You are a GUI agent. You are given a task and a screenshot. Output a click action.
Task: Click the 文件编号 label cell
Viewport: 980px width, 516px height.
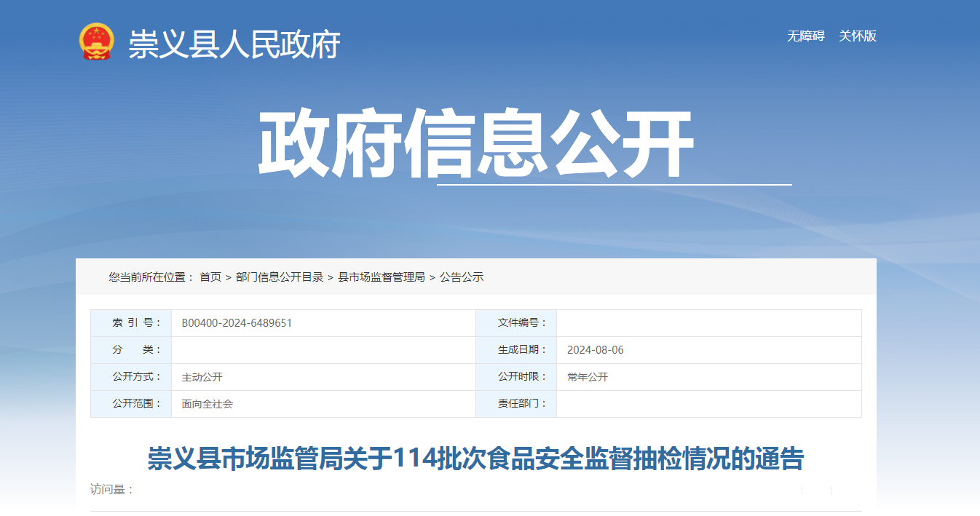tap(516, 323)
